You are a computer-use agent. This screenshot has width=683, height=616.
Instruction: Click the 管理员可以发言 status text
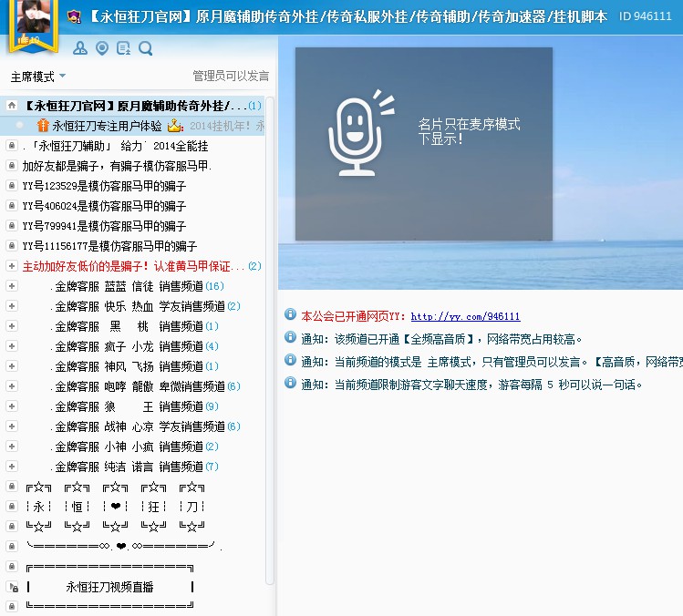click(231, 76)
